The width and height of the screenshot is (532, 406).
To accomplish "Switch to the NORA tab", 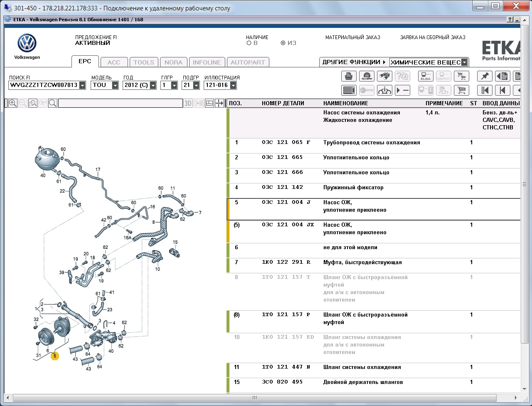I will click(173, 62).
